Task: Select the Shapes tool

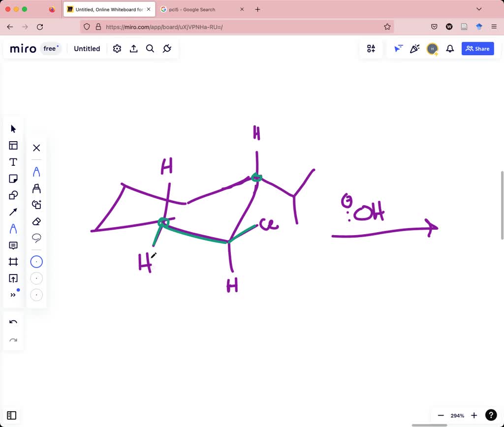Action: 13,195
